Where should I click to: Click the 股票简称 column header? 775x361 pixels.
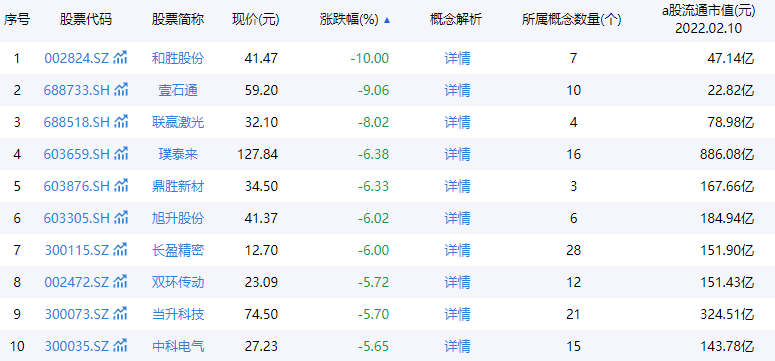click(x=178, y=20)
